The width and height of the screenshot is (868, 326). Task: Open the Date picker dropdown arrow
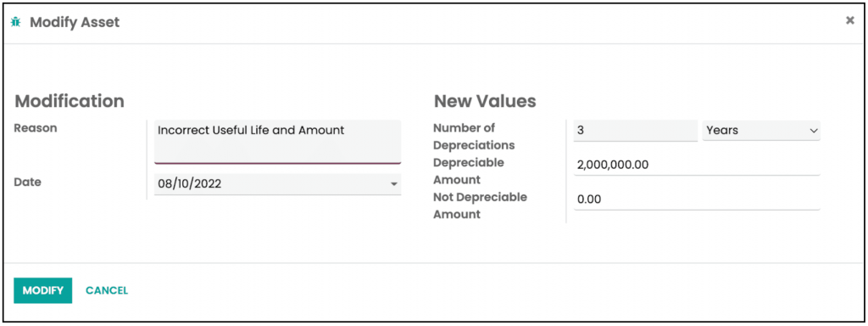(x=393, y=184)
